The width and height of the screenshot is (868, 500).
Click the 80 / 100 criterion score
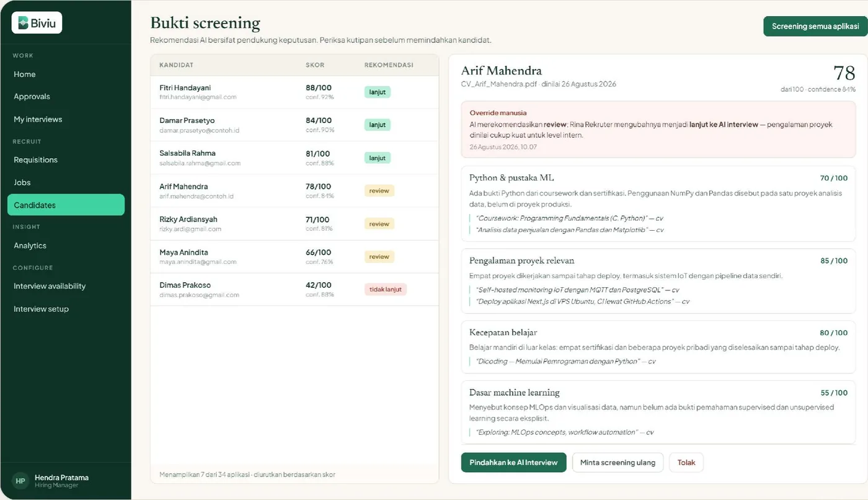(834, 333)
